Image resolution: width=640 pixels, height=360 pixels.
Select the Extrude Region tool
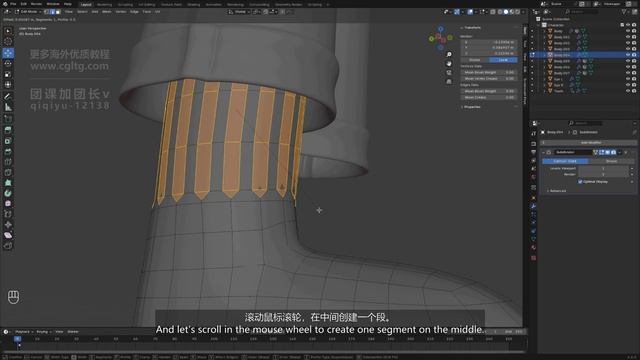(x=8, y=130)
